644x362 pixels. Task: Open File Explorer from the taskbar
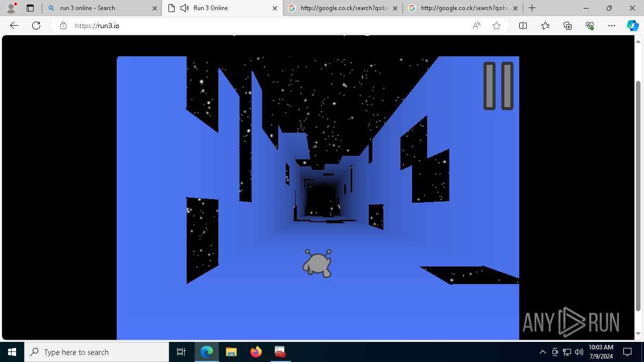pos(231,352)
